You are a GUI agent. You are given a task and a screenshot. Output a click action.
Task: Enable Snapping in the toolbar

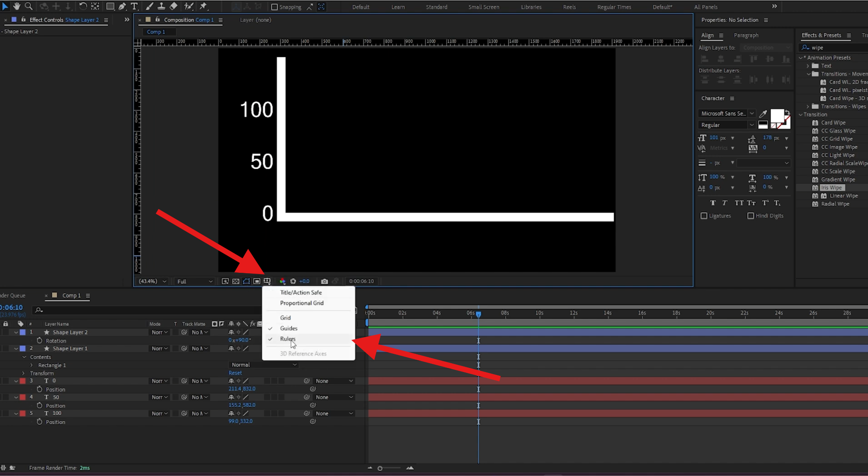click(x=274, y=7)
